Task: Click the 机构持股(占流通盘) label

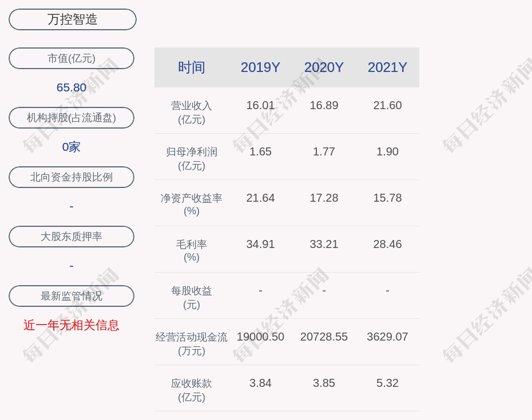Action: 72,118
